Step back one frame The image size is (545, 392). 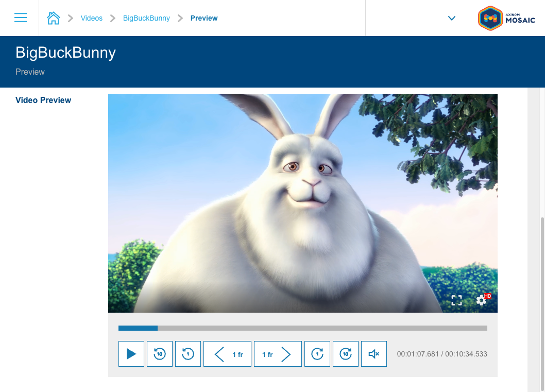[227, 354]
